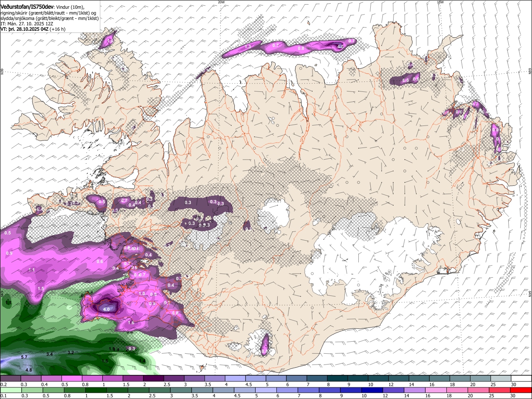Select bottom scale pale green swatch at 0.1
The width and height of the screenshot is (532, 399).
coord(10,390)
